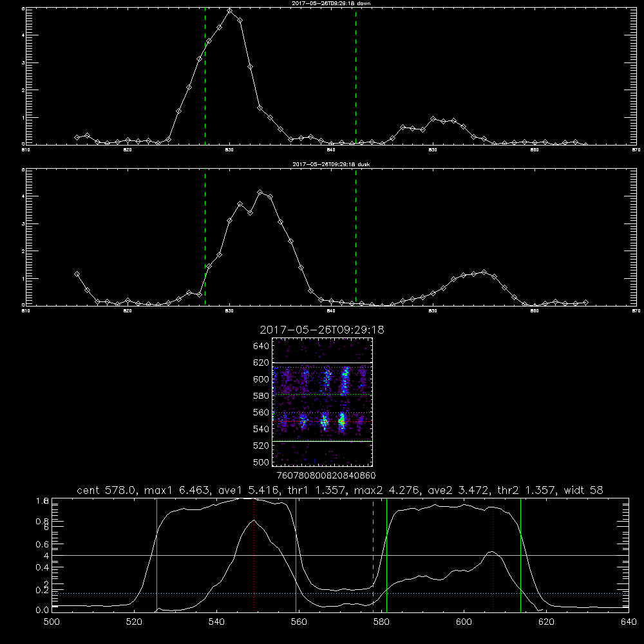Click the orange dashed center line at 578
The image size is (644, 644).
[374, 554]
